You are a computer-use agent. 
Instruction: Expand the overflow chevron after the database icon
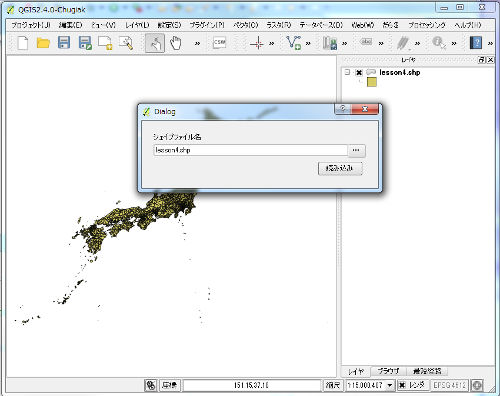[345, 43]
